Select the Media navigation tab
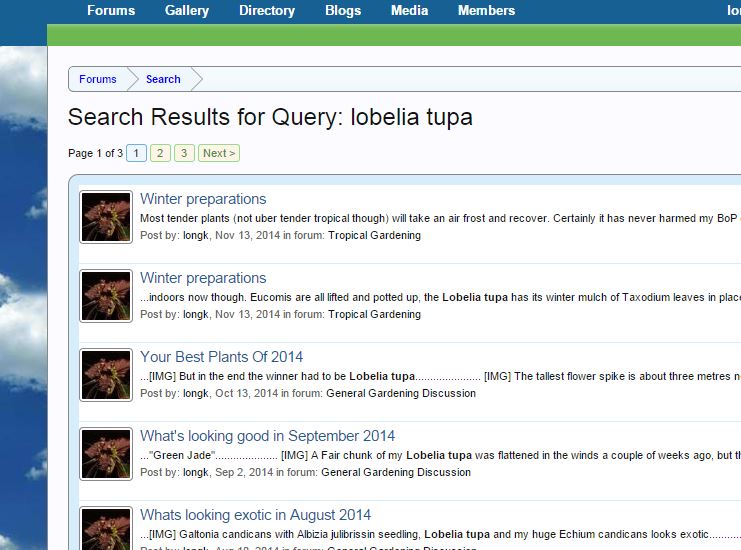 coord(409,11)
